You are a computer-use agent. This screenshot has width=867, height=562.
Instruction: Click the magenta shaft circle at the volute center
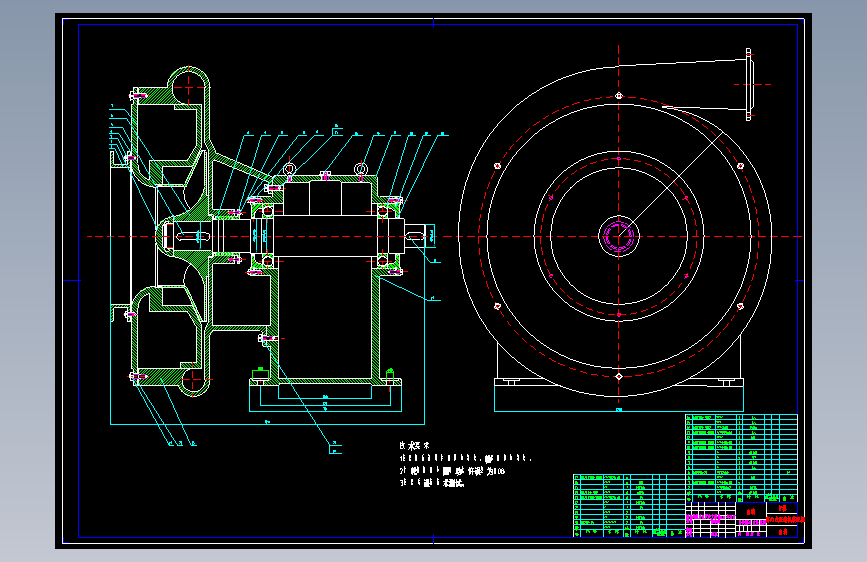coord(619,237)
